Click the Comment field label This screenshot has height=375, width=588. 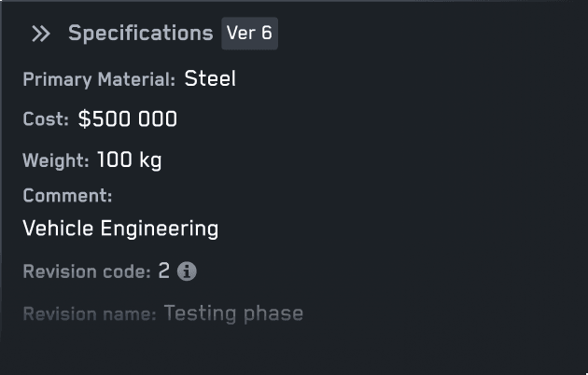tap(67, 196)
